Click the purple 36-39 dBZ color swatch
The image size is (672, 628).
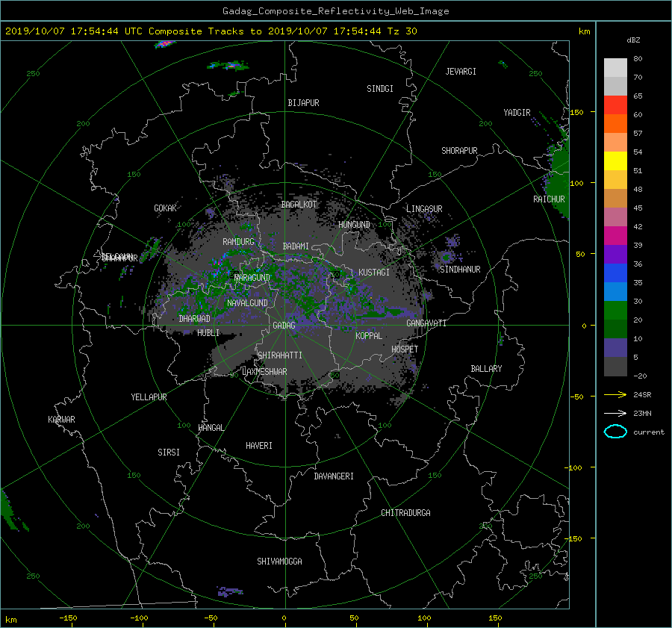click(x=615, y=255)
